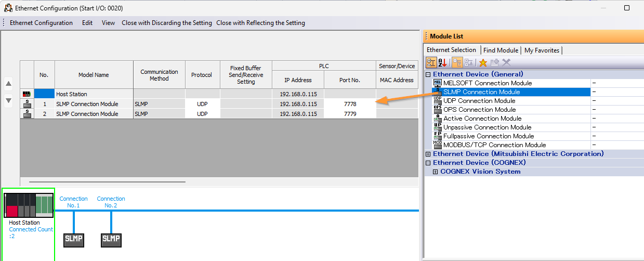Click Host Station IP address 192.168.0.115 cell
Screen dimensions: 644x261
click(x=298, y=94)
